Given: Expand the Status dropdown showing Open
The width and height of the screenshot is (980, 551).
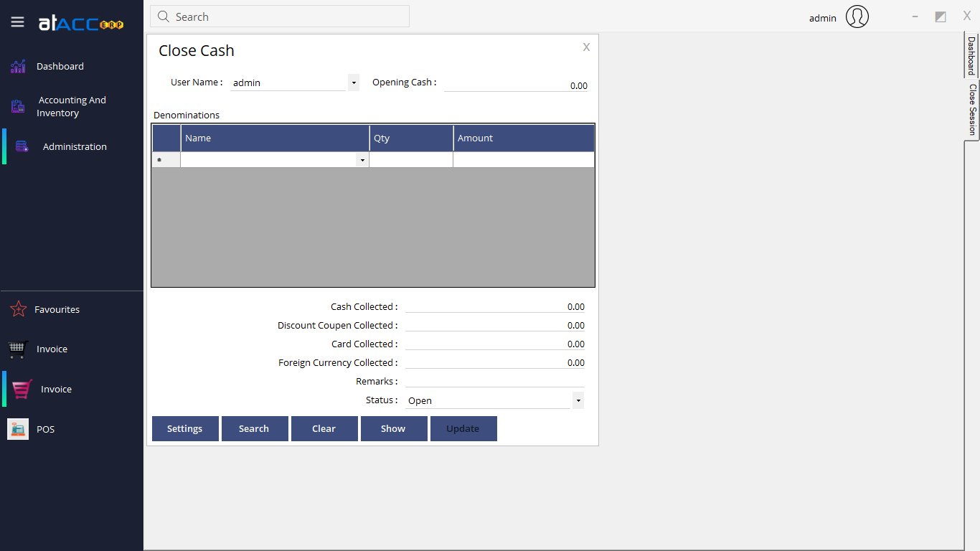Looking at the screenshot, I should point(578,400).
